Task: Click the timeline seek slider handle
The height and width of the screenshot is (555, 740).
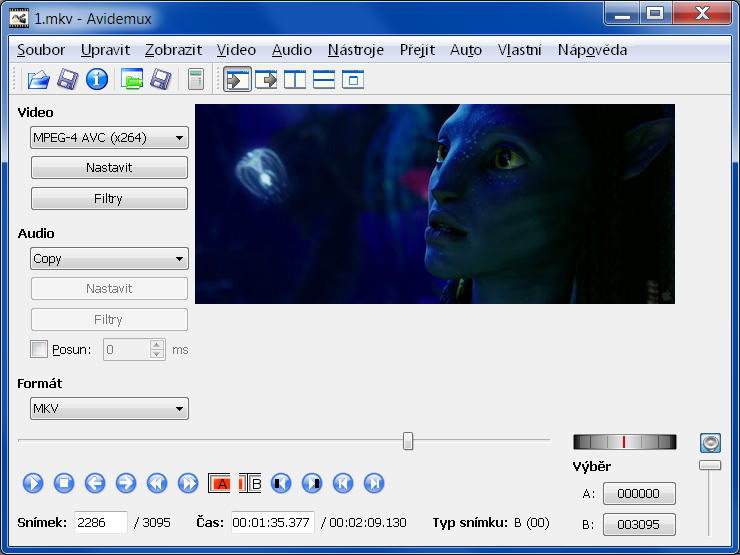Action: [408, 441]
